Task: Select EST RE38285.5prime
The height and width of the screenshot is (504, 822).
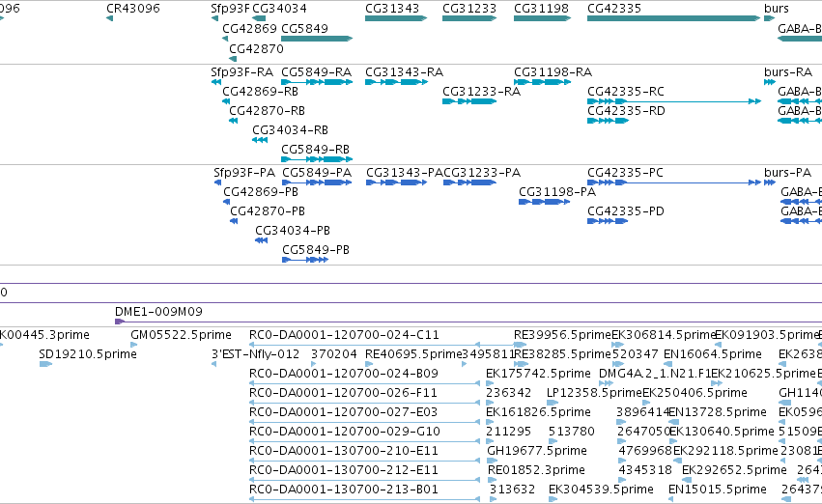Action: click(562, 354)
